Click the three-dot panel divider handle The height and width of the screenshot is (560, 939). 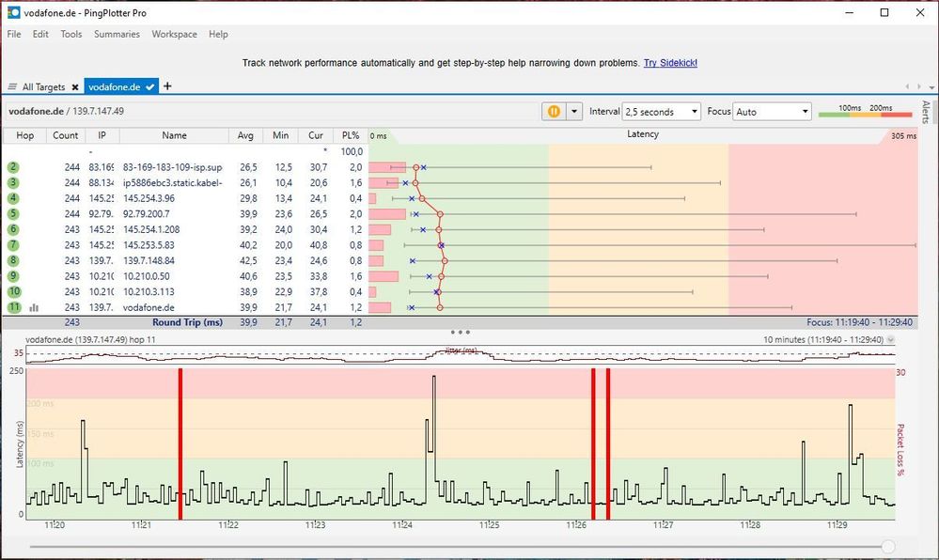pos(460,332)
